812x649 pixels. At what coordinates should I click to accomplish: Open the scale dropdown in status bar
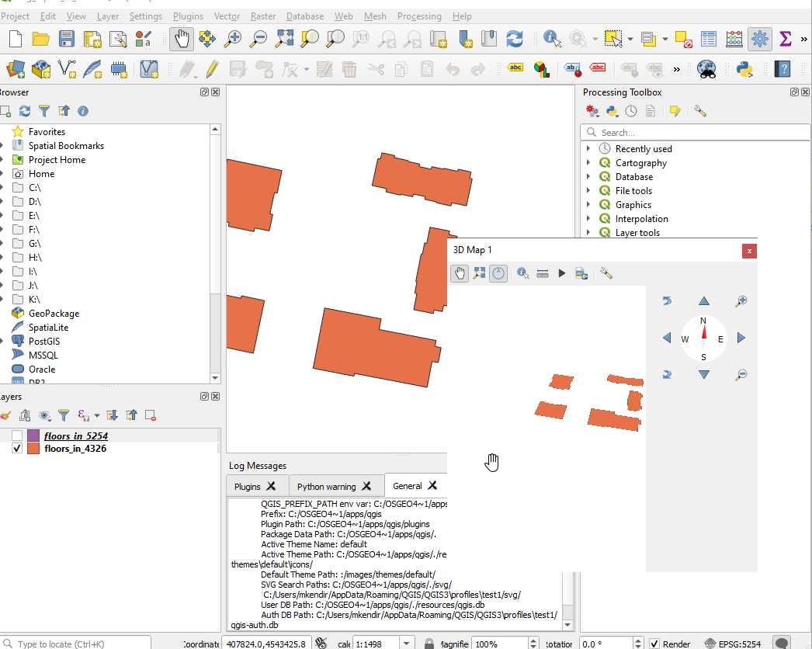point(407,644)
